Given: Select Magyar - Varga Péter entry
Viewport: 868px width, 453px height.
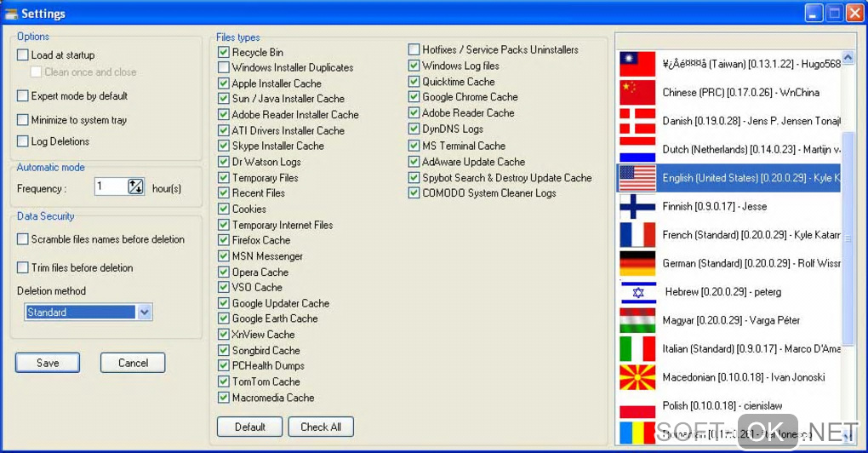Looking at the screenshot, I should (x=729, y=321).
